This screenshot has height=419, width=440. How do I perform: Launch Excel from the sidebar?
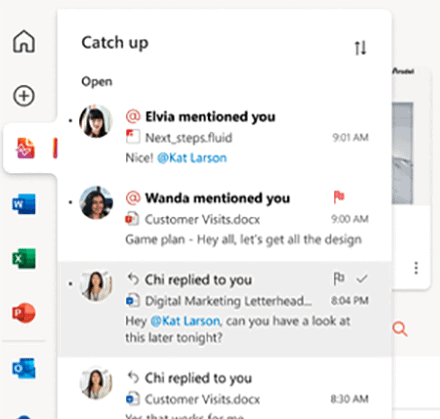point(24,258)
